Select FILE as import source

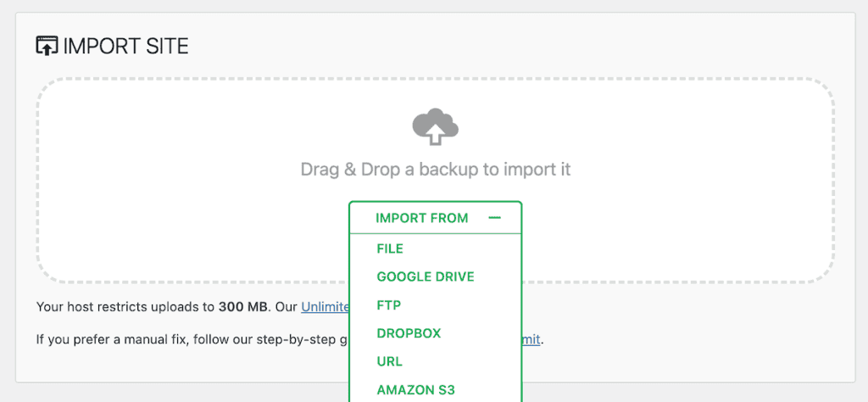[390, 248]
